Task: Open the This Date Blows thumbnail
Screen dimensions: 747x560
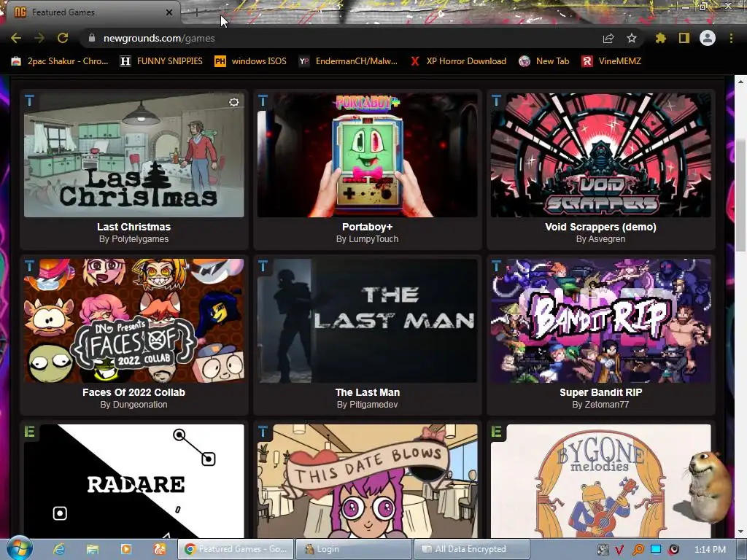Action: [x=368, y=481]
